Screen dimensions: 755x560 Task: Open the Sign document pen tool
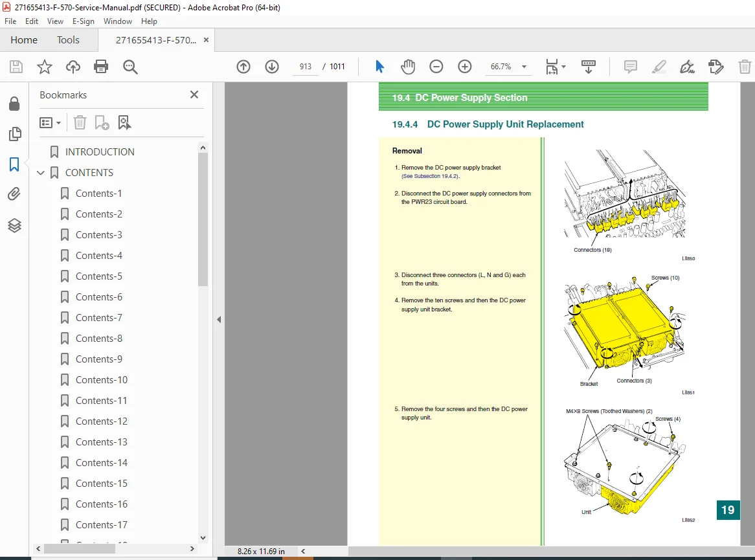point(687,67)
